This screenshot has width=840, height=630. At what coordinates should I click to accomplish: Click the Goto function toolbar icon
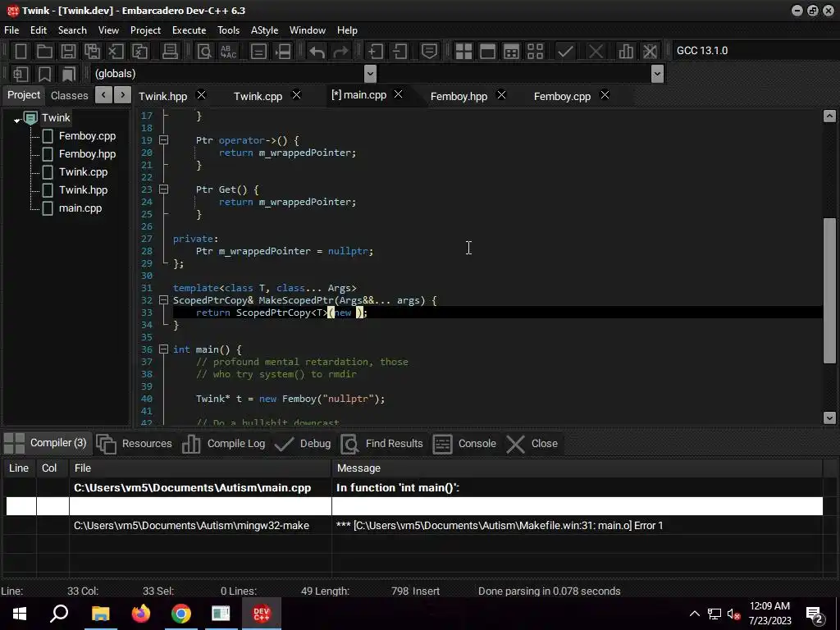tap(258, 52)
